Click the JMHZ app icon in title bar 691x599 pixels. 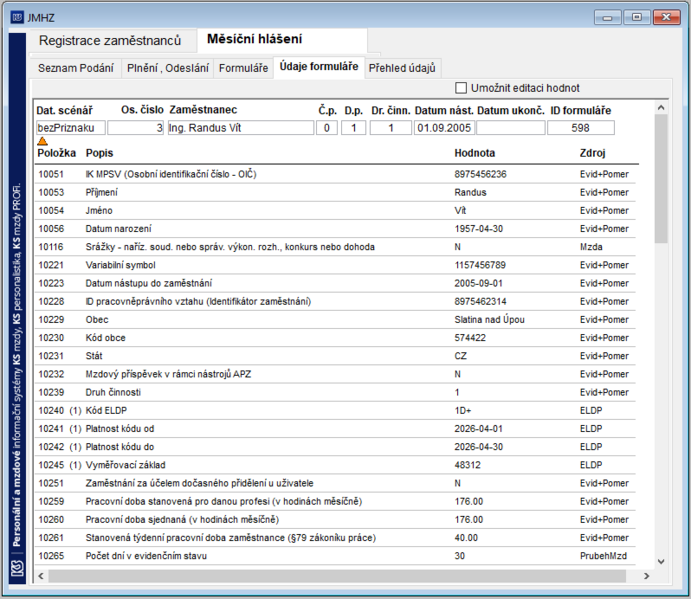pyautogui.click(x=17, y=18)
